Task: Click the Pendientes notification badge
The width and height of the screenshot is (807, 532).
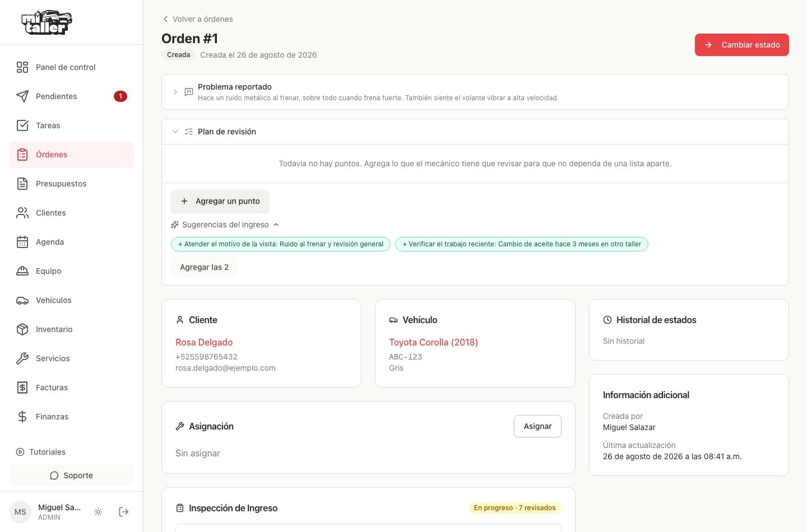Action: pyautogui.click(x=120, y=96)
